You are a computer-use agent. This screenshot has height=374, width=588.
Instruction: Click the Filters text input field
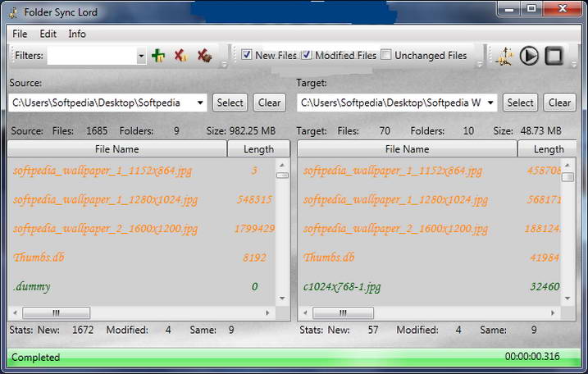tap(92, 56)
